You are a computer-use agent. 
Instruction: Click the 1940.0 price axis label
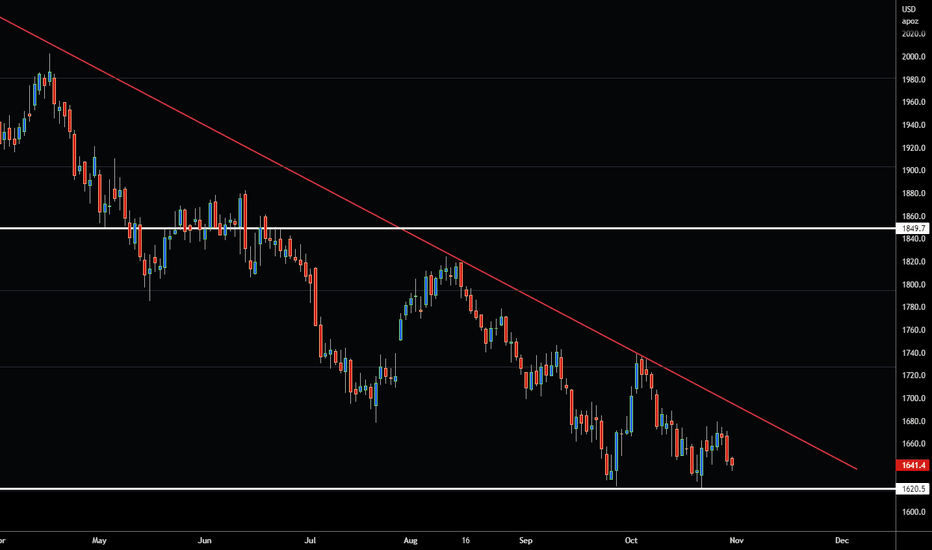[x=914, y=125]
